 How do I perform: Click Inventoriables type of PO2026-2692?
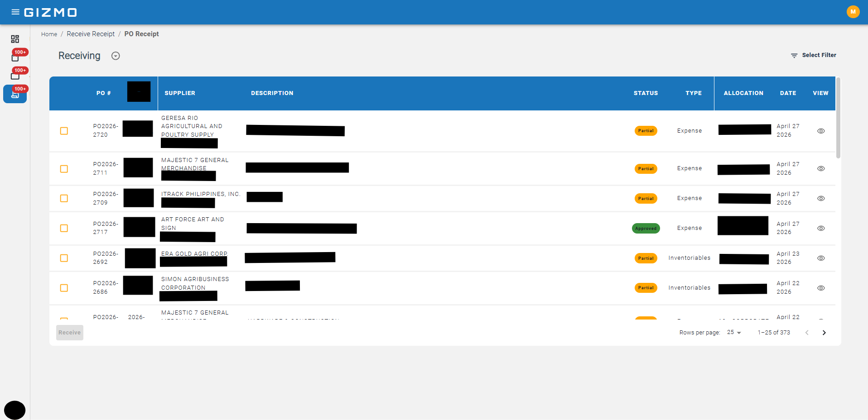(x=689, y=258)
